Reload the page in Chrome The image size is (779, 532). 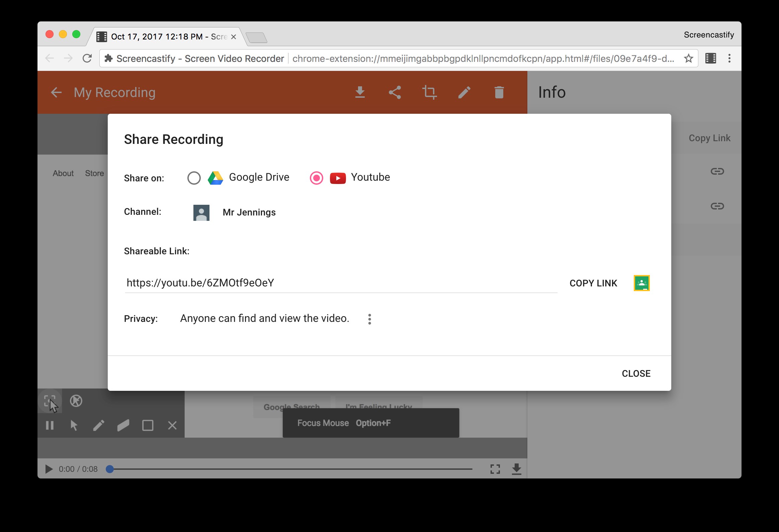pyautogui.click(x=87, y=58)
